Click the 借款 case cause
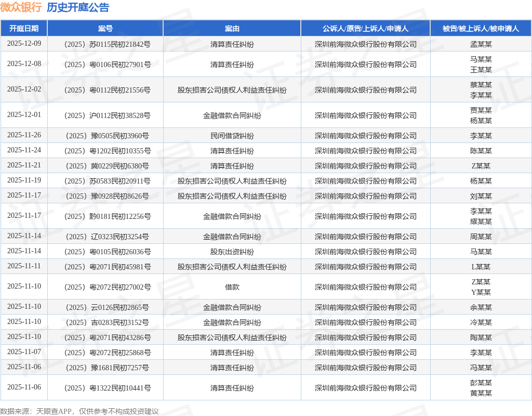 [x=232, y=287]
